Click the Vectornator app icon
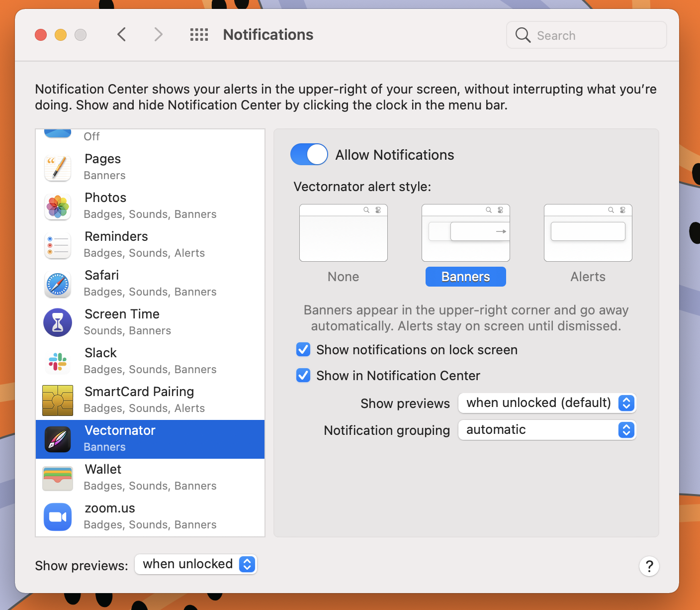The height and width of the screenshot is (610, 700). pyautogui.click(x=58, y=439)
